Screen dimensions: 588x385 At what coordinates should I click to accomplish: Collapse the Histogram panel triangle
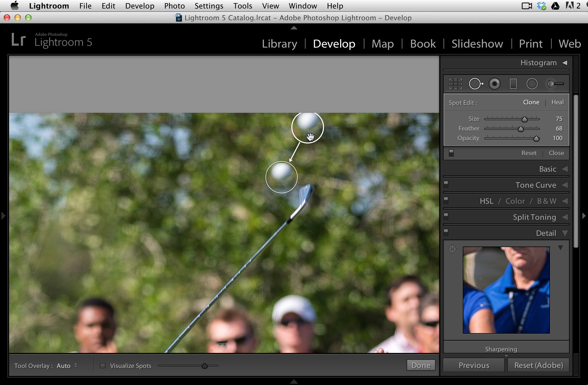coord(565,63)
